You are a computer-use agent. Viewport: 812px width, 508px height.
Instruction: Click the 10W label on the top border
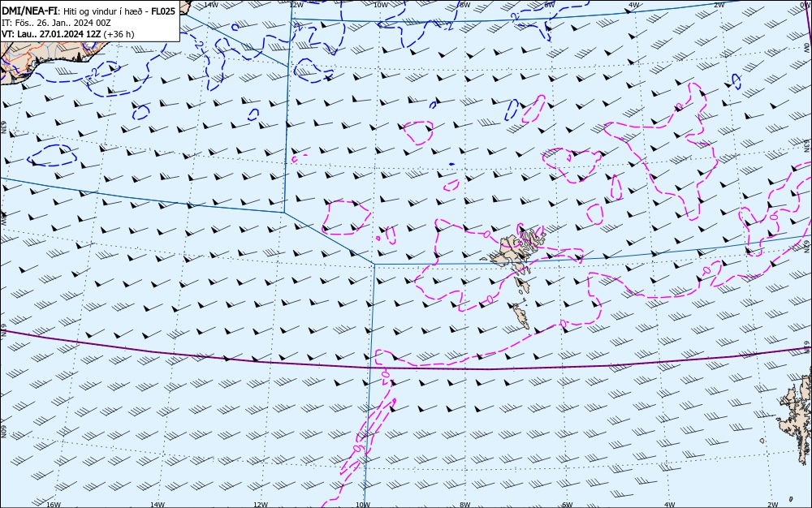click(x=381, y=5)
